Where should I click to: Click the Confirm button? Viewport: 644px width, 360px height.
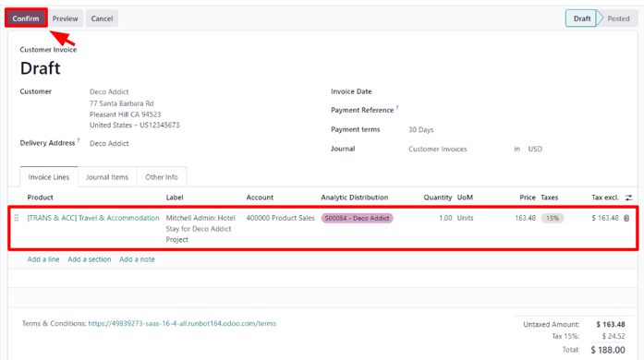26,18
